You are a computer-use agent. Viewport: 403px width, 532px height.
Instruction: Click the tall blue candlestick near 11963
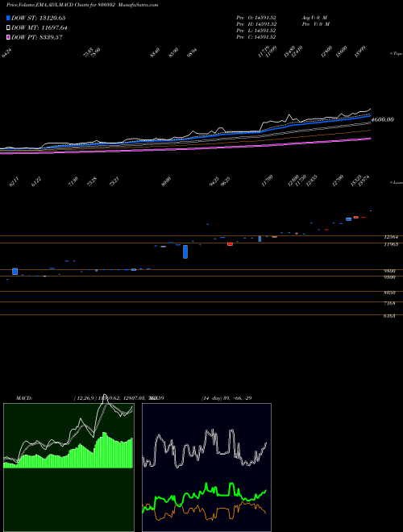pos(185,251)
